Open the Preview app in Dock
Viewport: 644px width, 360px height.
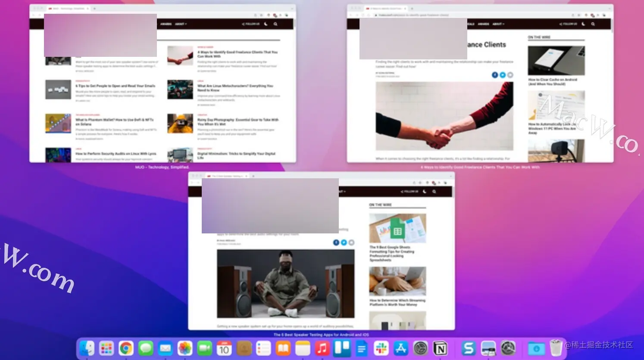[488, 348]
